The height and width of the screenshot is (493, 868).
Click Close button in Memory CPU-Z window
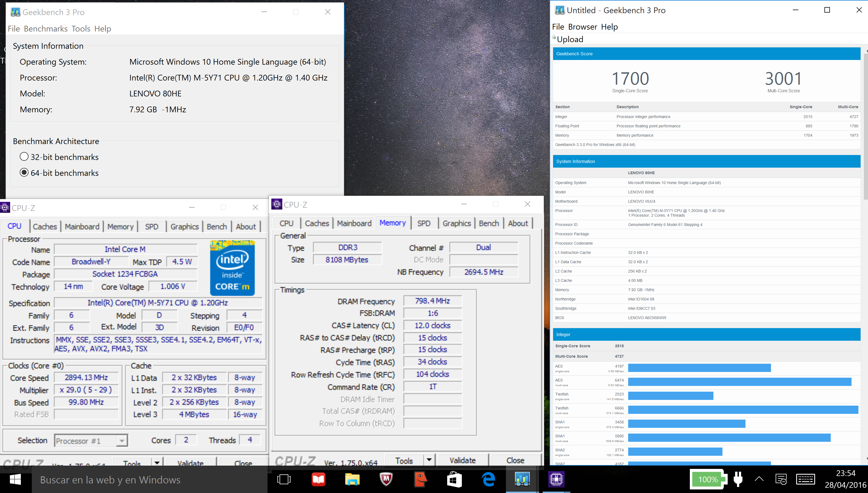516,460
